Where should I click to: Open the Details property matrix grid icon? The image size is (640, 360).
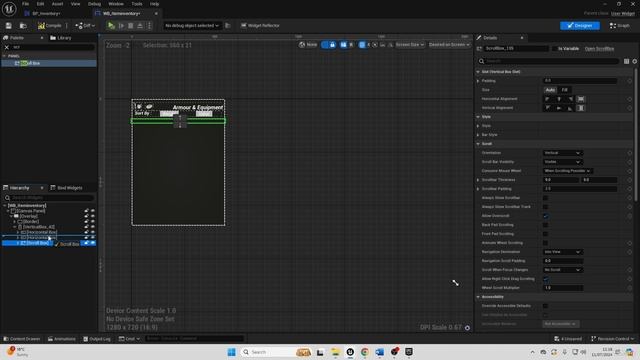pyautogui.click(x=626, y=61)
